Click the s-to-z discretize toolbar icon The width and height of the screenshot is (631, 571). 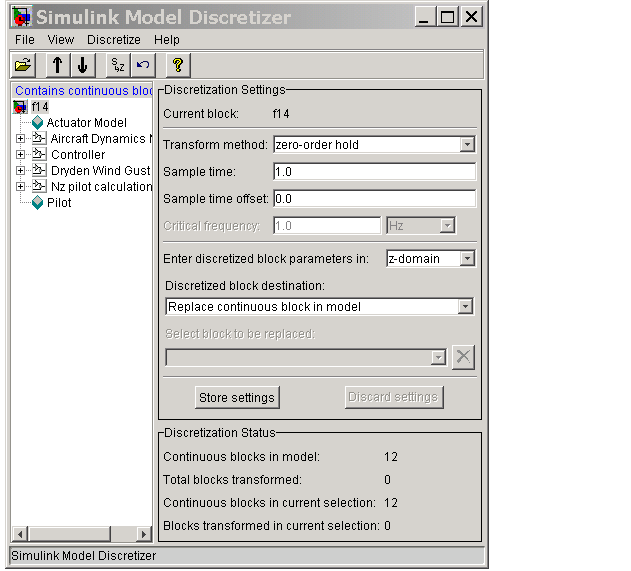118,65
